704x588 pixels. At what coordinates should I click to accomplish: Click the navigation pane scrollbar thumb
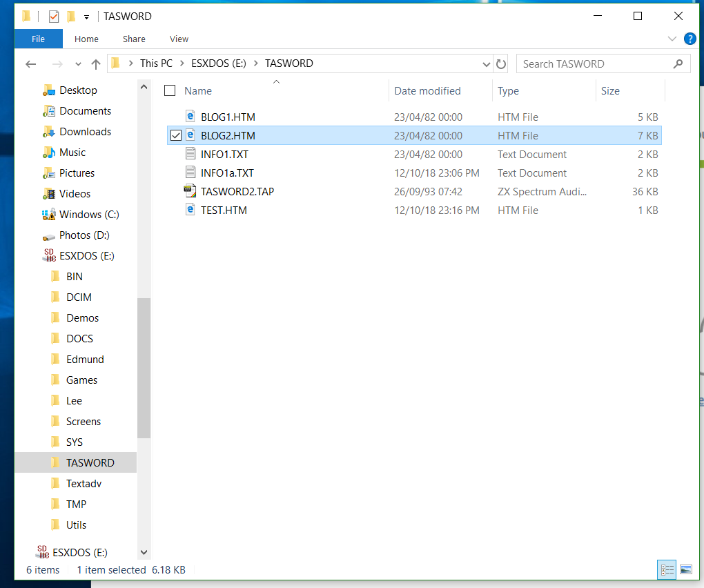[x=144, y=368]
